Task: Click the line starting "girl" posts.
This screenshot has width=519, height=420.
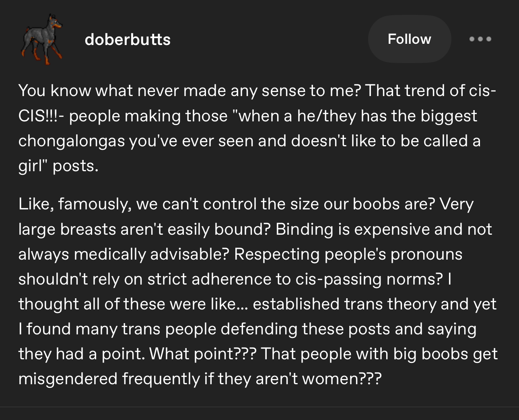Action: (58, 166)
